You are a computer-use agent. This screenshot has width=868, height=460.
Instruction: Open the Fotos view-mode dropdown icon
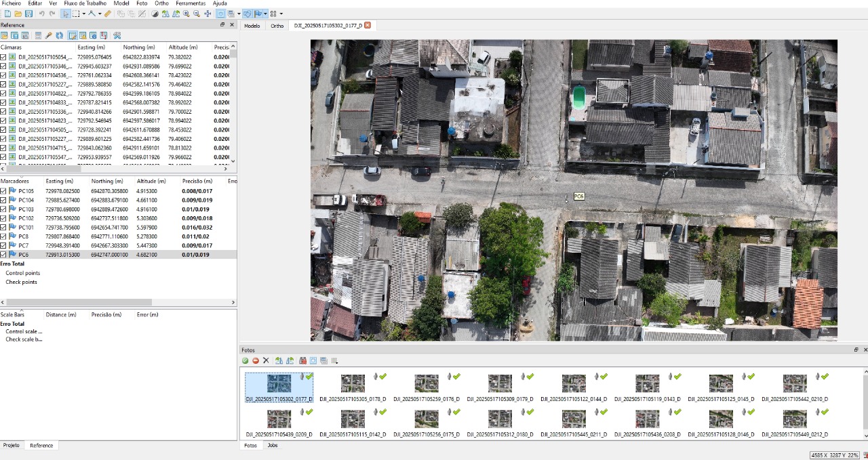coord(334,360)
